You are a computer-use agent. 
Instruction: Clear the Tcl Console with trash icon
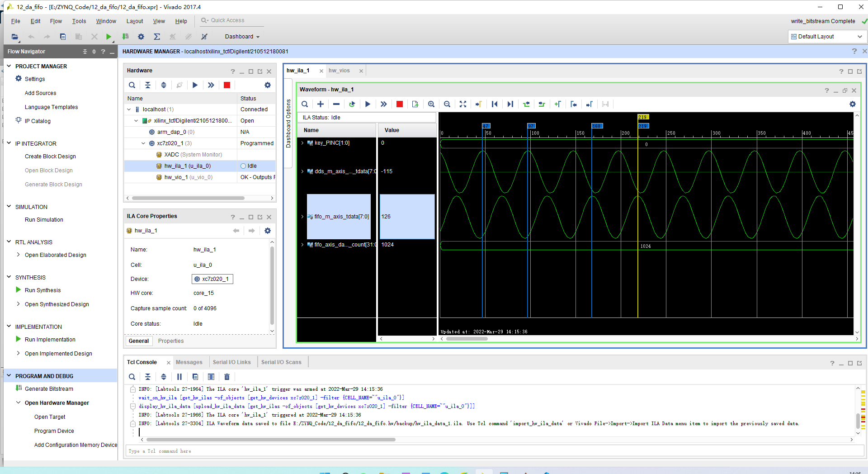click(227, 377)
